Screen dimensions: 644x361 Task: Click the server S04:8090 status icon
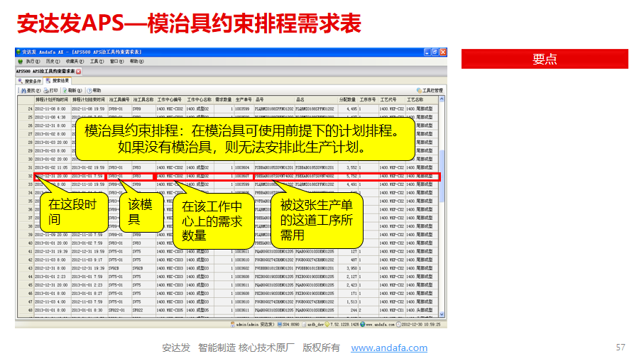pos(280,325)
